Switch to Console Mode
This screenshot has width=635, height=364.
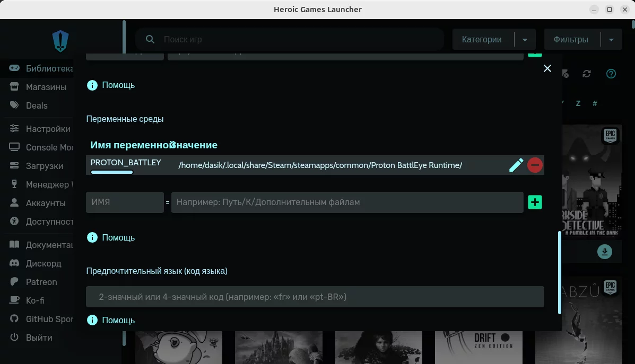point(41,148)
